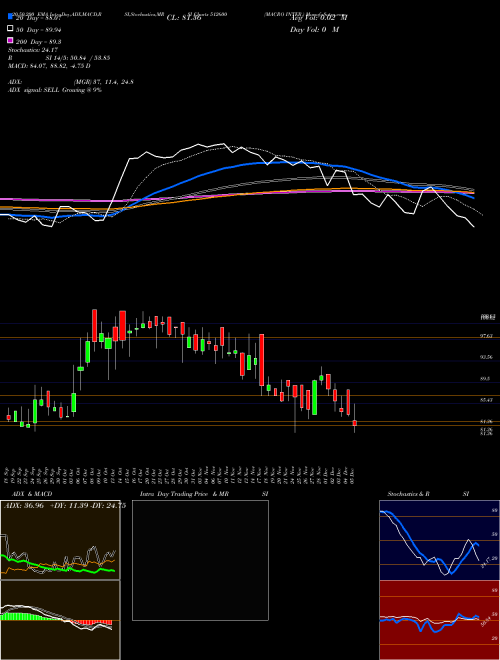Image resolution: width=500 pixels, height=660 pixels.
Task: Click the ADX indicator chart panel
Action: point(60,540)
